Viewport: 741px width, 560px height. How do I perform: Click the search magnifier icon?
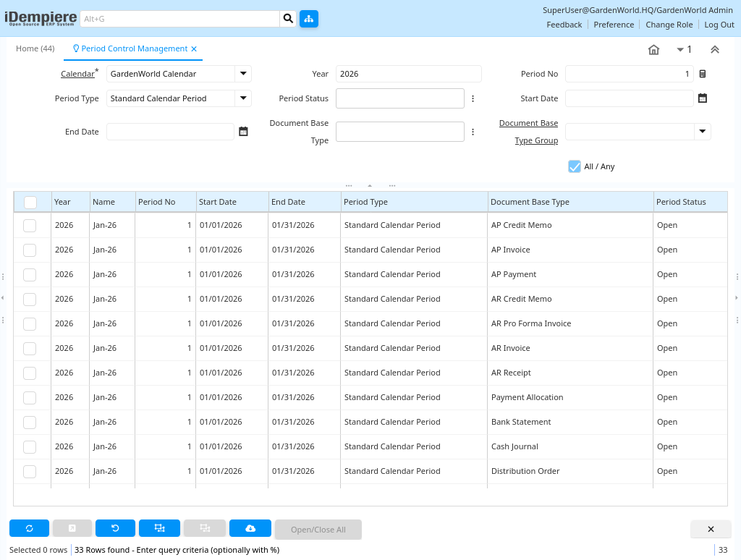click(x=288, y=19)
